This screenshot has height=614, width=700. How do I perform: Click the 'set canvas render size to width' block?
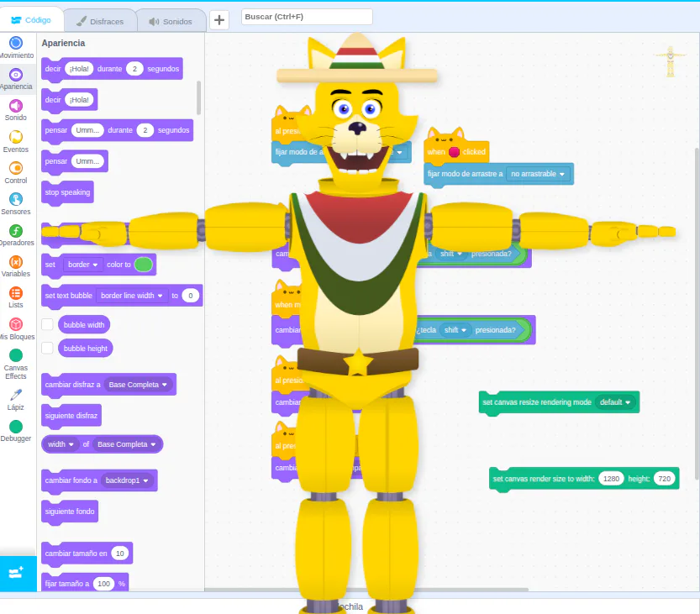(x=584, y=480)
